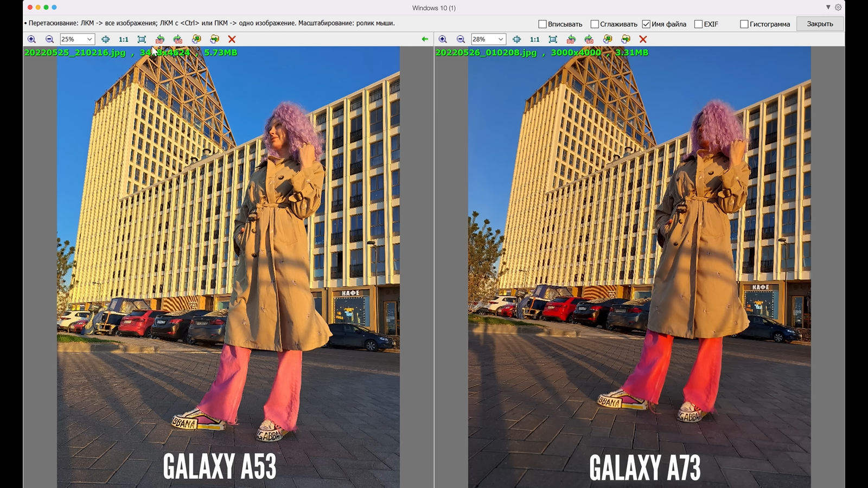Open next image in left panel
Screen dimensions: 868x488
(215, 39)
